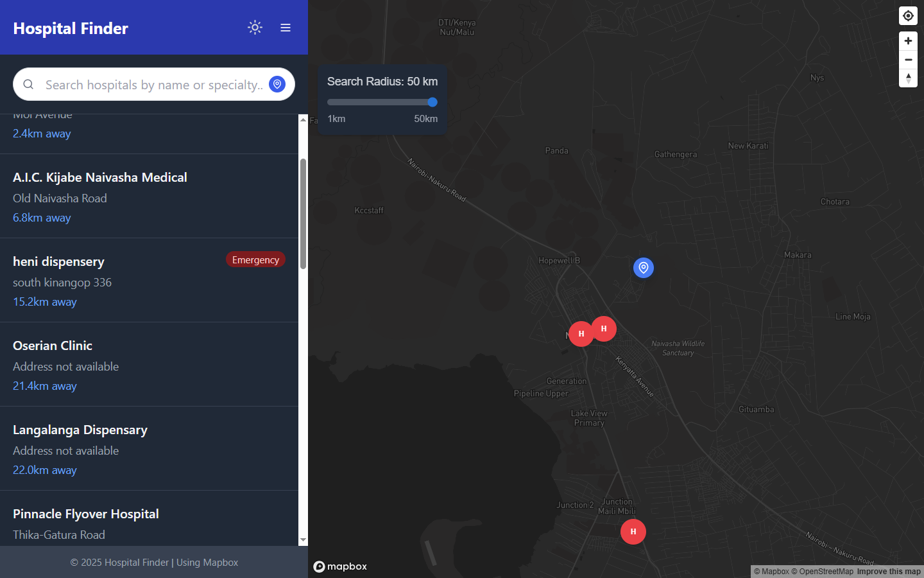Click the scrollbar up arrow

click(303, 119)
